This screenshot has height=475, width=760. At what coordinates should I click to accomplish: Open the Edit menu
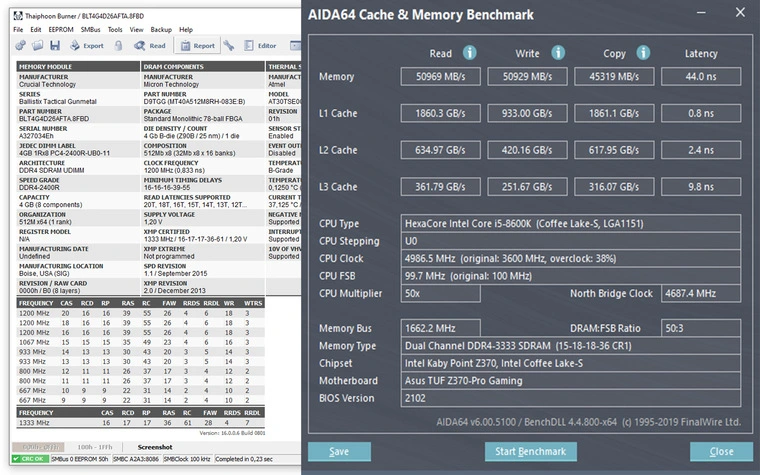[x=36, y=30]
